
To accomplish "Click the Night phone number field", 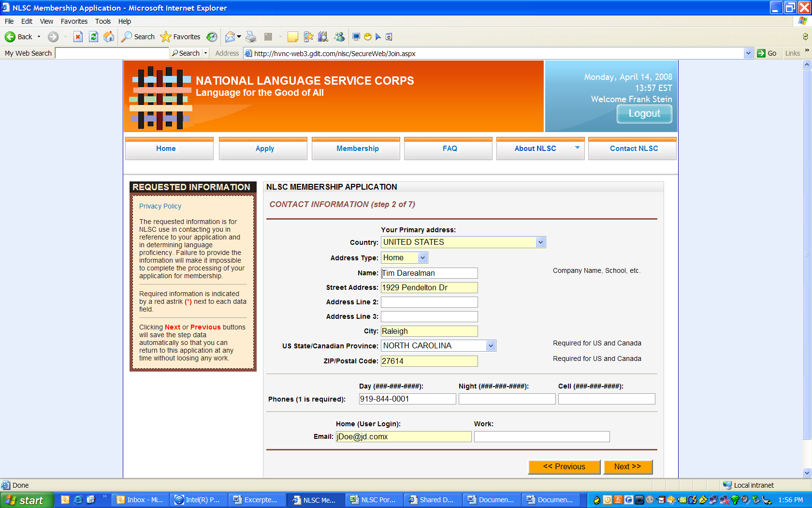I will [507, 399].
